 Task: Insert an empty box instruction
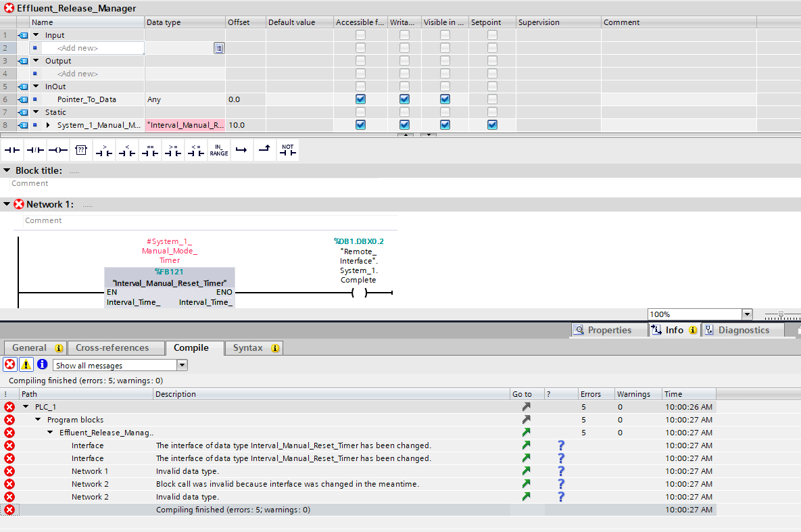81,150
